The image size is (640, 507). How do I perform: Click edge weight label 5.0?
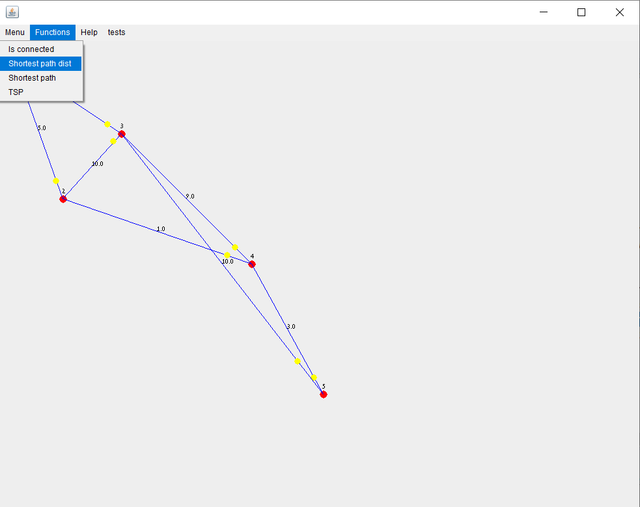[42, 128]
